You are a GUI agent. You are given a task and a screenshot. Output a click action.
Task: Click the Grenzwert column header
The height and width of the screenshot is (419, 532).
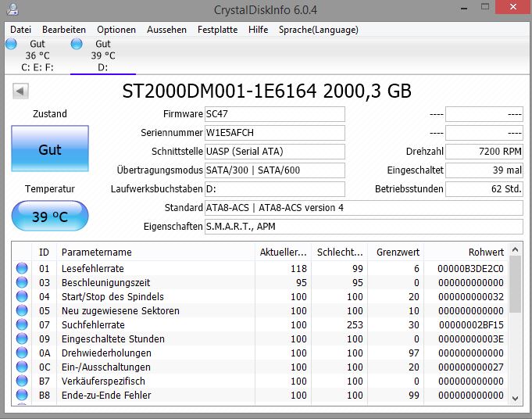396,252
